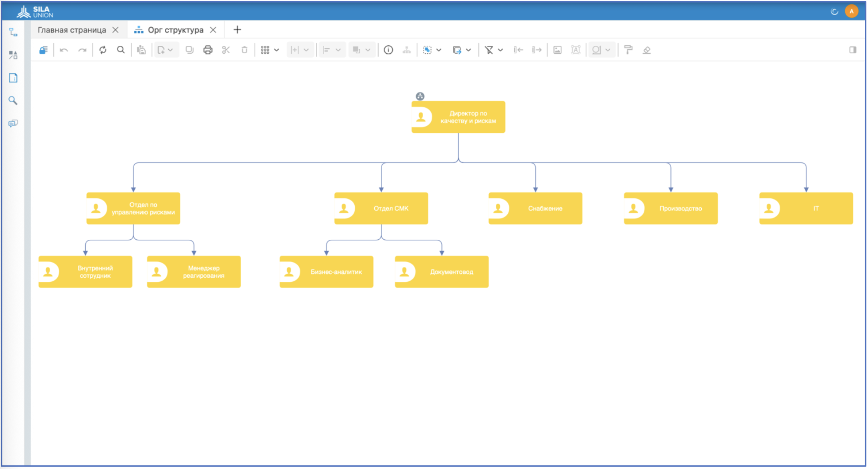Open the selection mode dropdown arrow

(439, 50)
